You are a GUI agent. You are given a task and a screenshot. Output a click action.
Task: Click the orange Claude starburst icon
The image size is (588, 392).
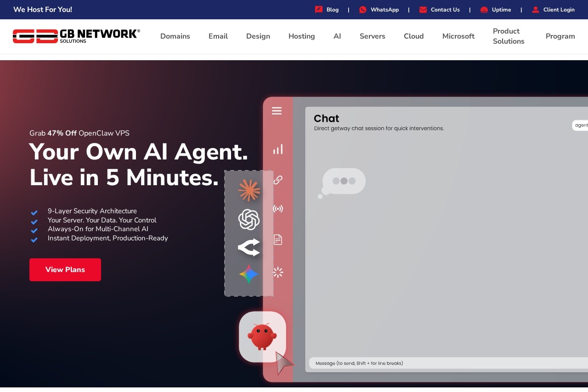[x=249, y=190]
